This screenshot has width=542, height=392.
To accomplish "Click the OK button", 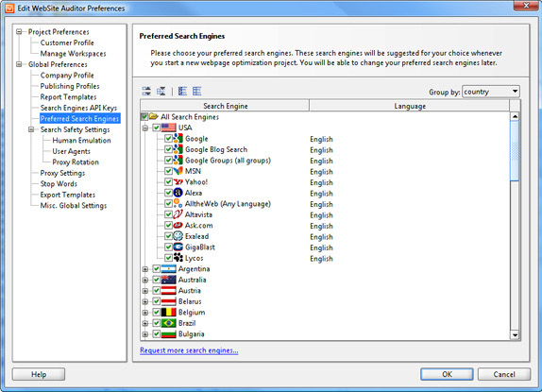I will point(447,374).
